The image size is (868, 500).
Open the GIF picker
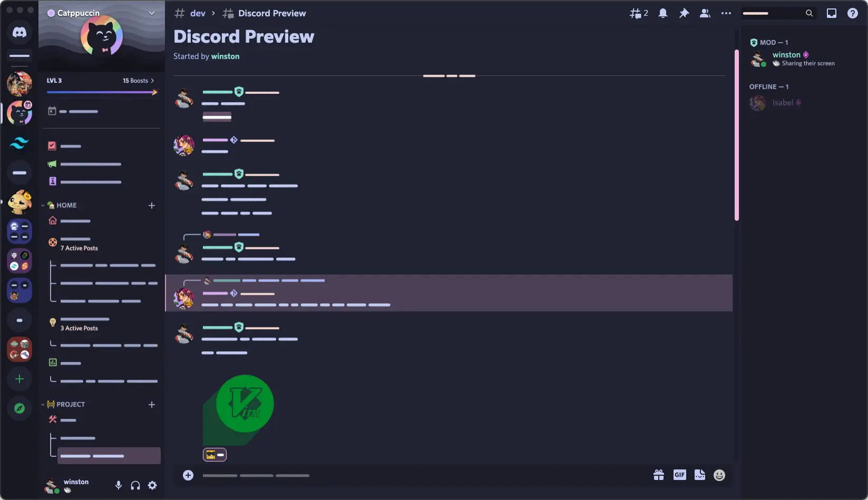point(679,475)
